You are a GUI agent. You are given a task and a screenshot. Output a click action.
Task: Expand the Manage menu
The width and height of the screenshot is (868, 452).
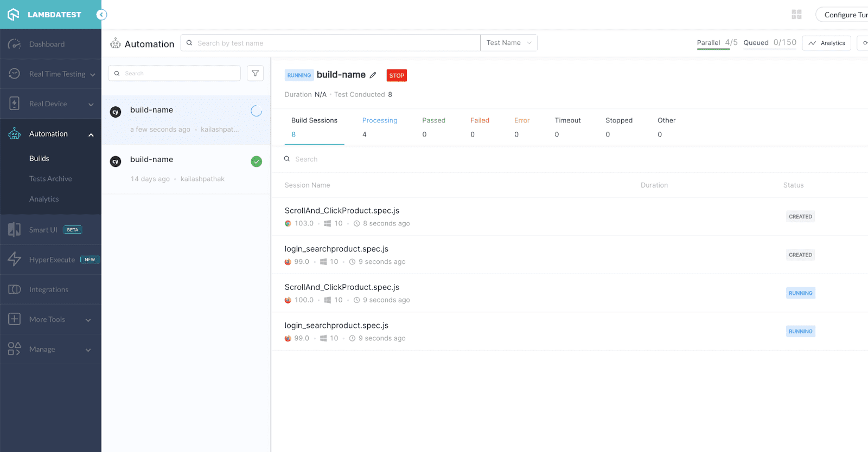[50, 349]
